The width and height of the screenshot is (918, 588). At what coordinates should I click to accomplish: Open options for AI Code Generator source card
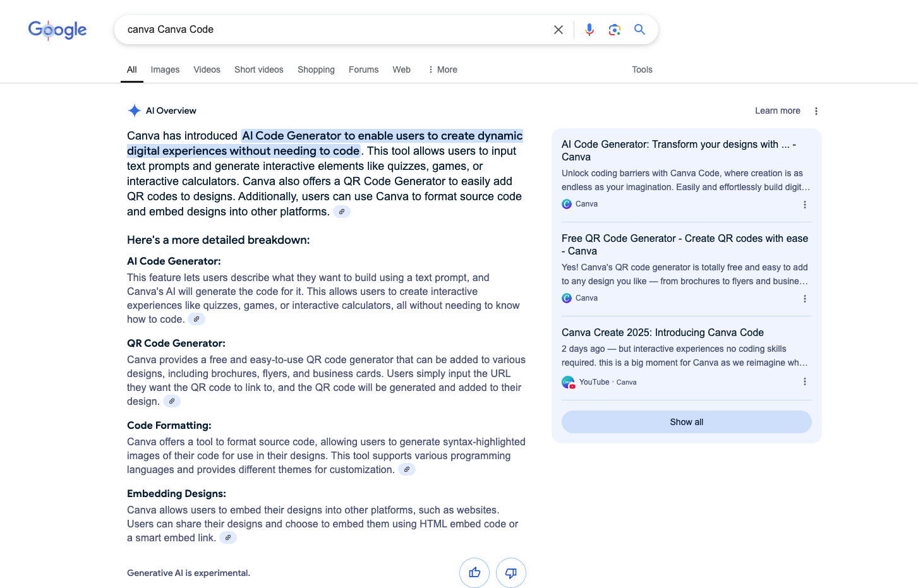[805, 205]
